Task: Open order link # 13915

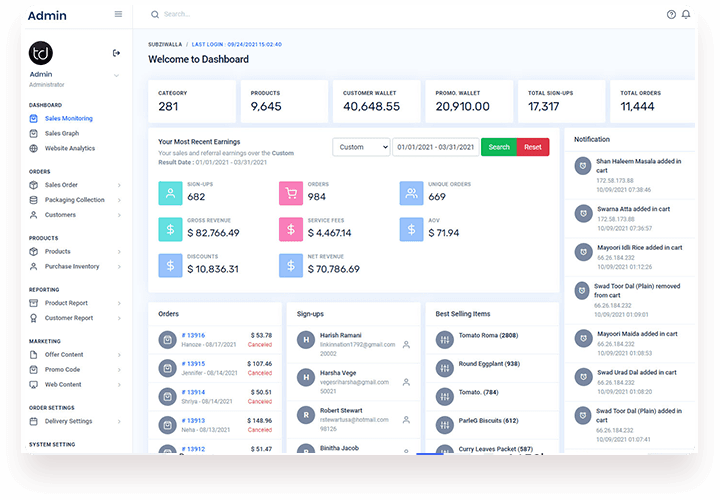Action: click(193, 364)
